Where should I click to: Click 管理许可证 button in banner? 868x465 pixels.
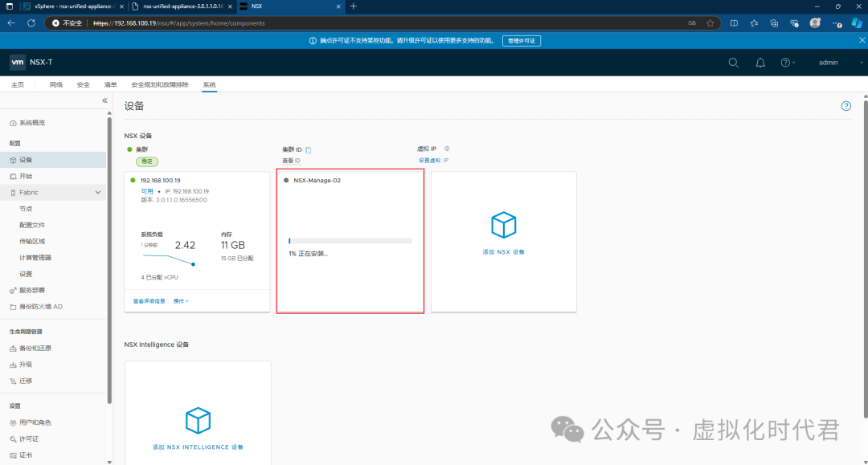[522, 41]
